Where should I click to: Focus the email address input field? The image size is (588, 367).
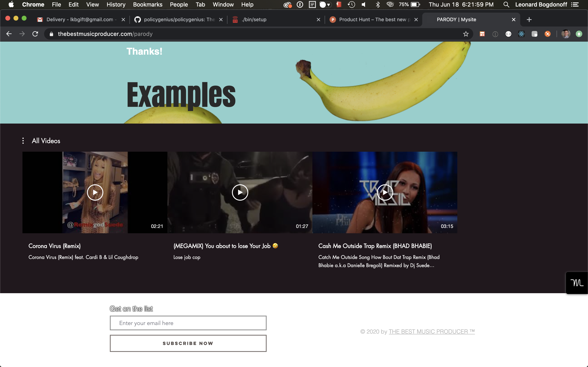tap(188, 323)
